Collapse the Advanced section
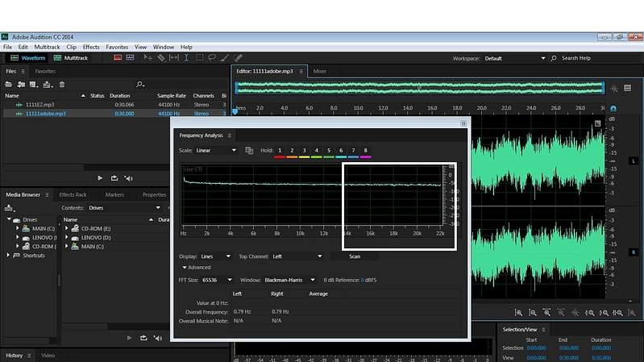This screenshot has height=362, width=644. (x=185, y=268)
